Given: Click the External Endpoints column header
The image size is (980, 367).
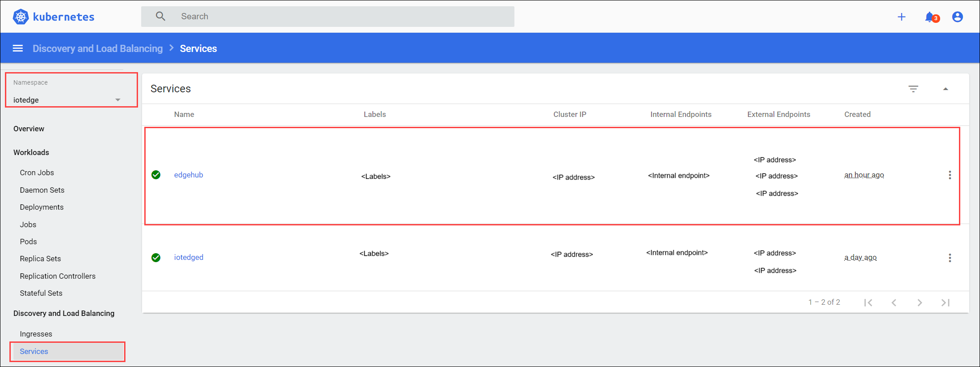Looking at the screenshot, I should tap(779, 114).
